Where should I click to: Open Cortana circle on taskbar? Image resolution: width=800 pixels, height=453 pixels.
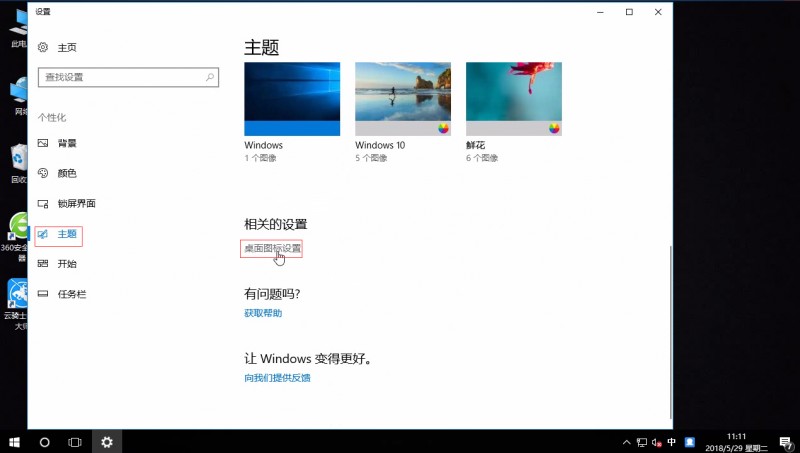tap(44, 442)
